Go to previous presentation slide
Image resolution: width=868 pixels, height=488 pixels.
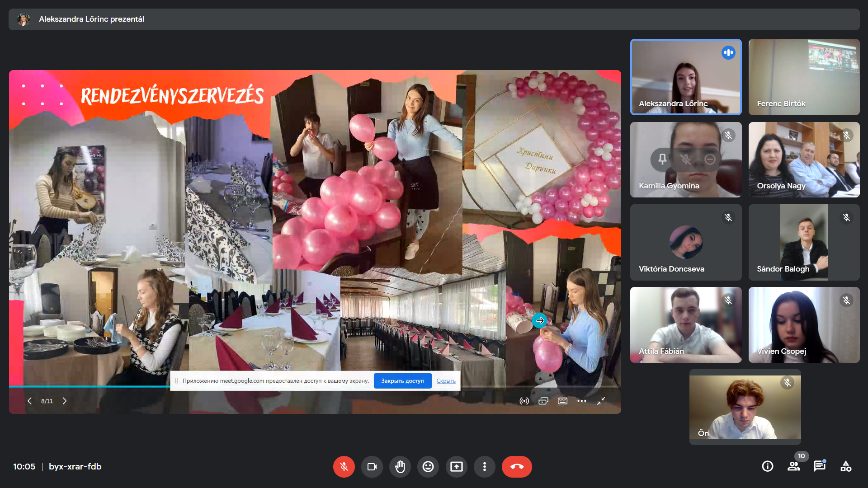tap(29, 401)
